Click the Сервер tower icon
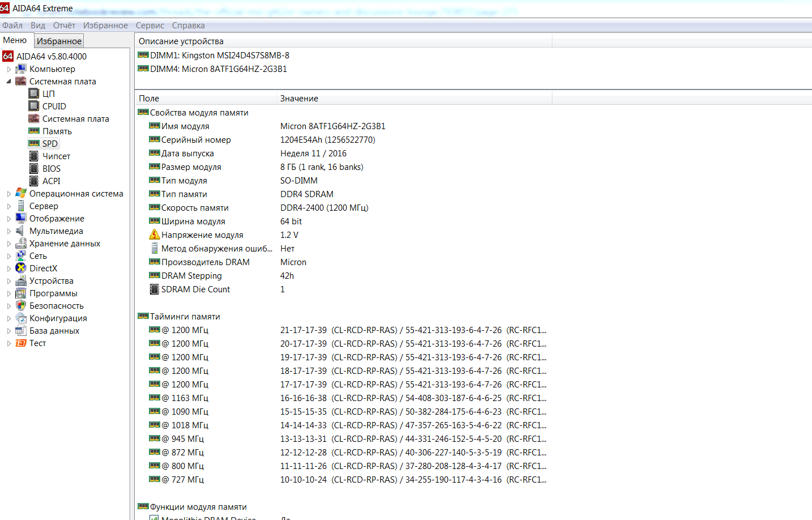The image size is (812, 520). click(x=21, y=206)
